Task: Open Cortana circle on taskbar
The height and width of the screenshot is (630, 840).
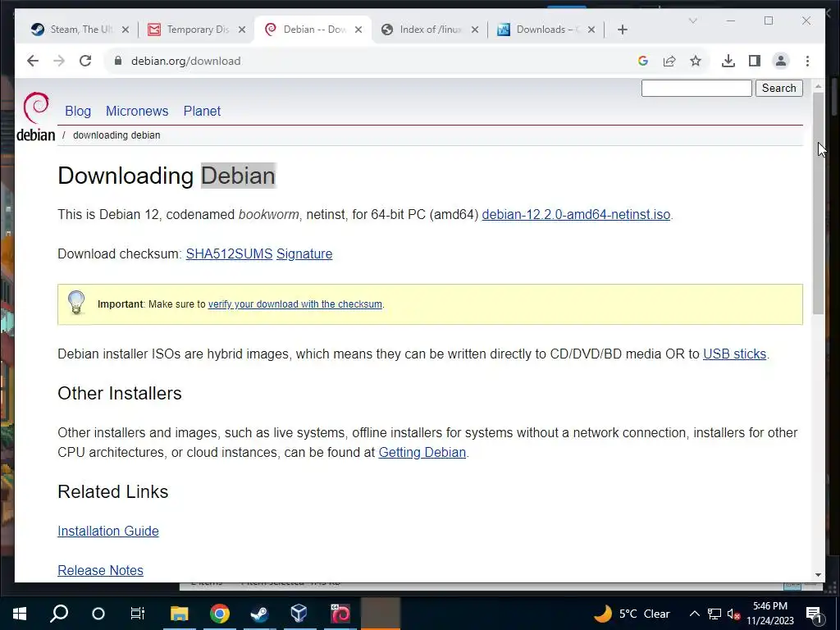Action: pyautogui.click(x=98, y=614)
